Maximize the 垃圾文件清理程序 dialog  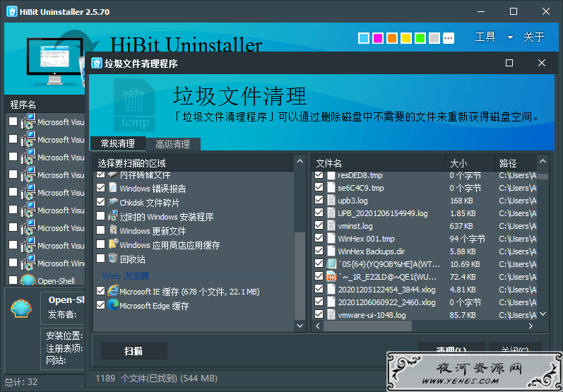pyautogui.click(x=509, y=63)
